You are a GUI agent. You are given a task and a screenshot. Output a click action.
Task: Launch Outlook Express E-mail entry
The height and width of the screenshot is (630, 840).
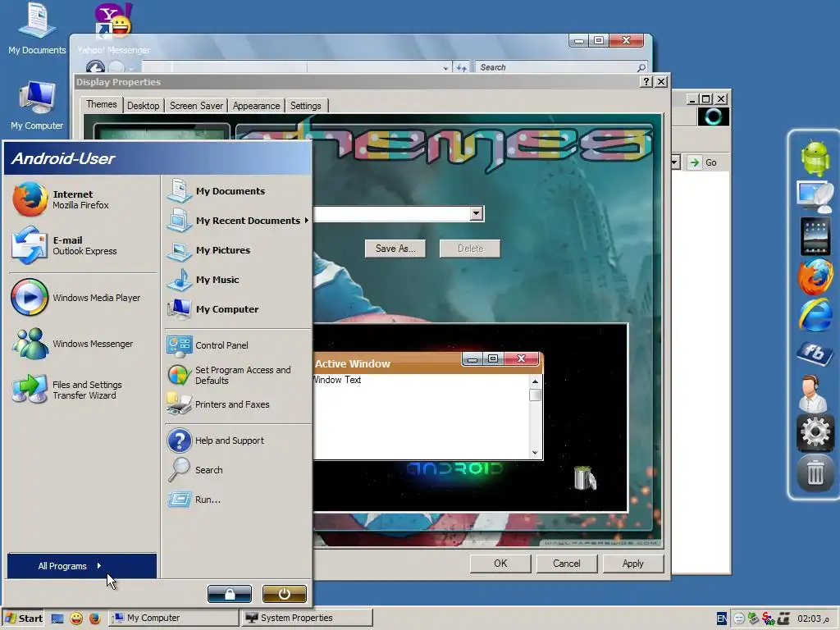coord(80,245)
